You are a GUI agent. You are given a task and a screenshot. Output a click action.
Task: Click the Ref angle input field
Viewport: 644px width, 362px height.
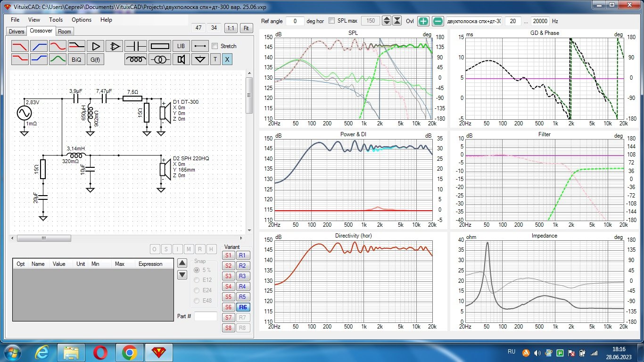(x=295, y=21)
